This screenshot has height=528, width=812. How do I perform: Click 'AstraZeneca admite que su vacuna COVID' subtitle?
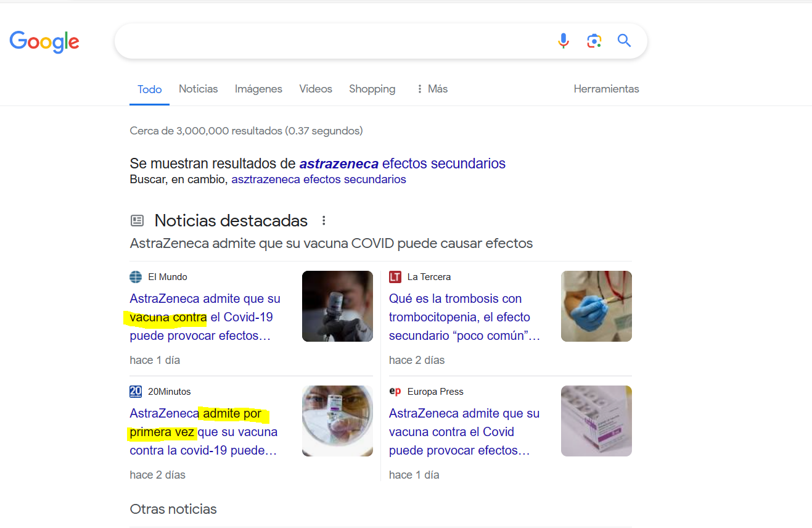pyautogui.click(x=331, y=243)
